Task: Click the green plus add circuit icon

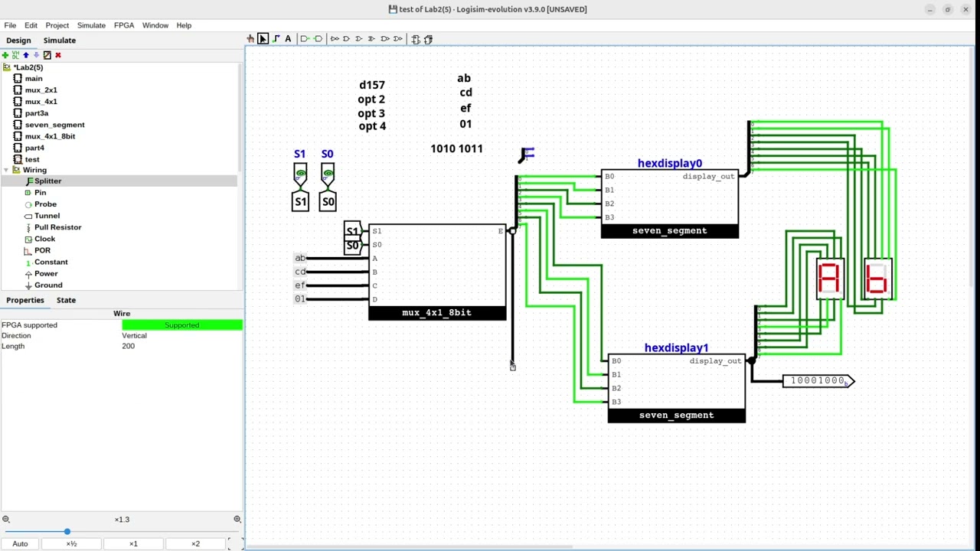Action: pyautogui.click(x=5, y=55)
